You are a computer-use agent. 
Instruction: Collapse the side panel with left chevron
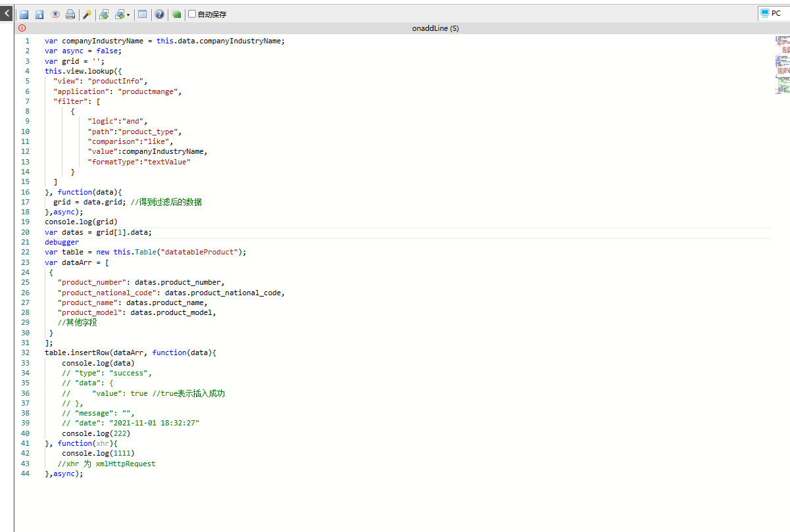(7, 12)
